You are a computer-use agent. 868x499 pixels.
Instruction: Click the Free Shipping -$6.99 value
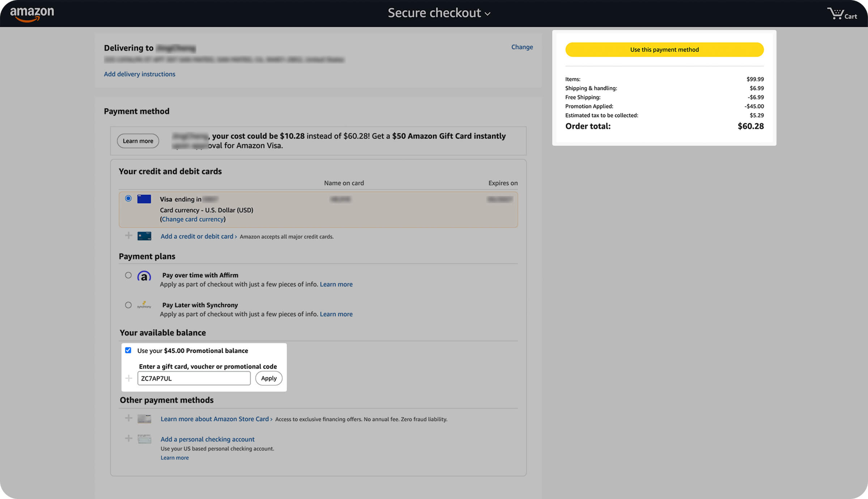pos(756,97)
